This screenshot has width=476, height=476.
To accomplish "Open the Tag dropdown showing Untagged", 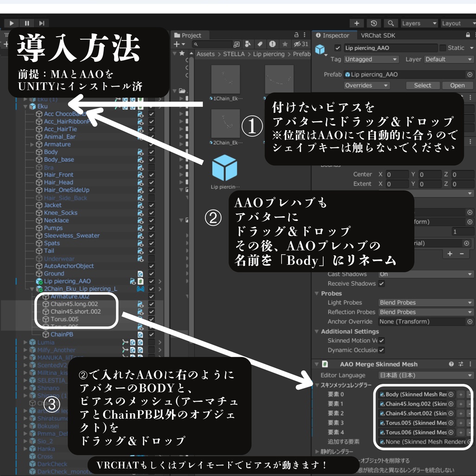I will 370,59.
